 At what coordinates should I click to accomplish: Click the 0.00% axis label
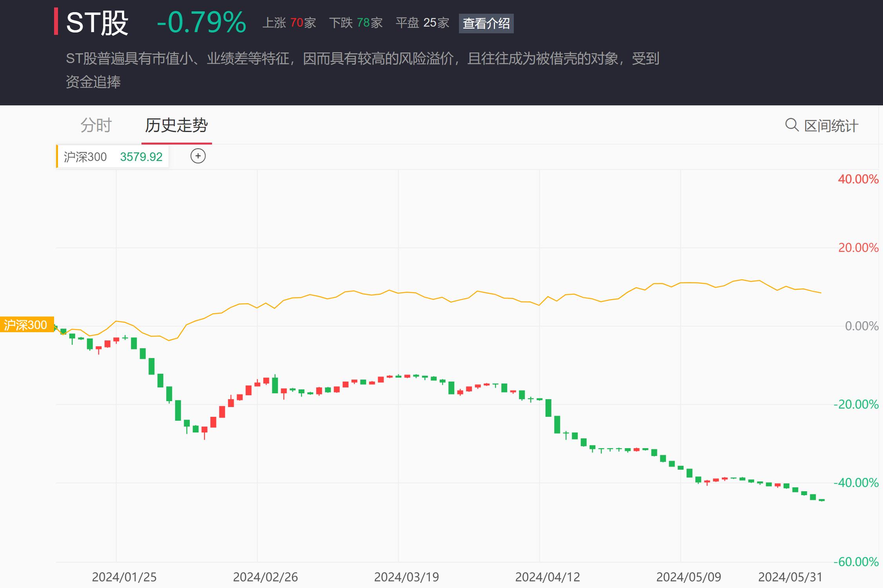[862, 326]
